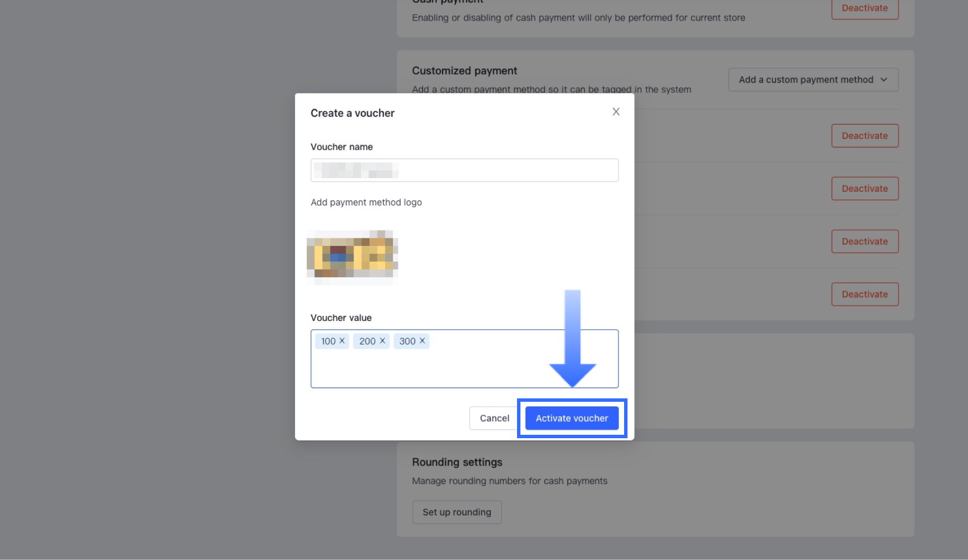This screenshot has height=560, width=968.
Task: Open the Add a custom payment method dropdown
Action: (813, 80)
